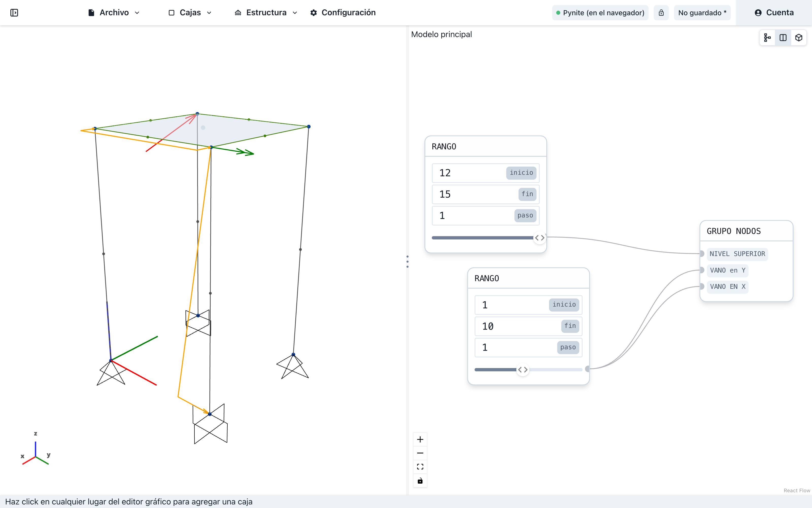
Task: Toggle the lock icon in top bar
Action: [x=661, y=13]
